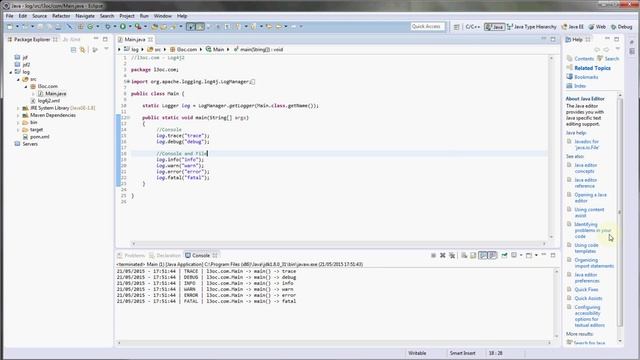Click Remove Launch X icon in Console
This screenshot has height=360, width=640.
[442, 255]
